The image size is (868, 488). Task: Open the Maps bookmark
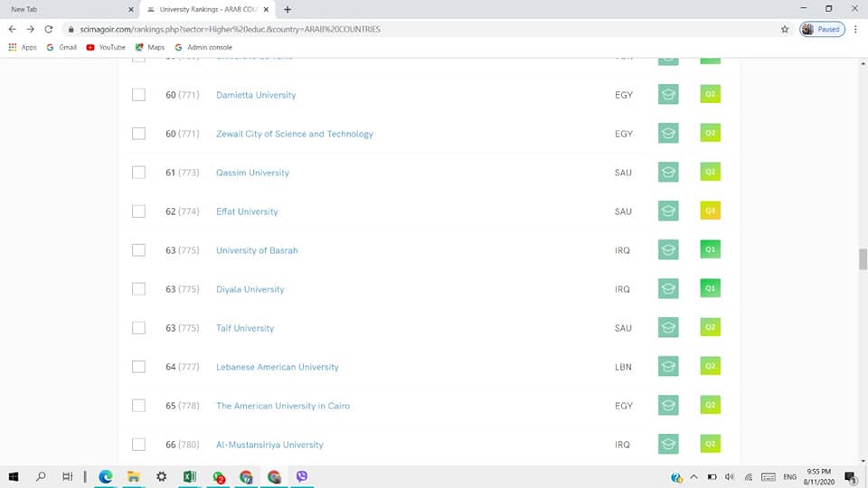point(150,48)
